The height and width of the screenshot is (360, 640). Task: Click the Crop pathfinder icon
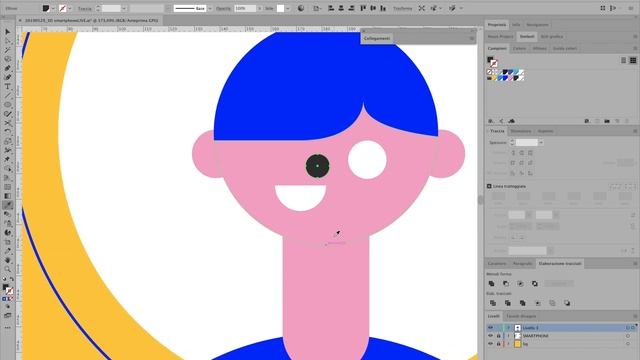[538, 303]
